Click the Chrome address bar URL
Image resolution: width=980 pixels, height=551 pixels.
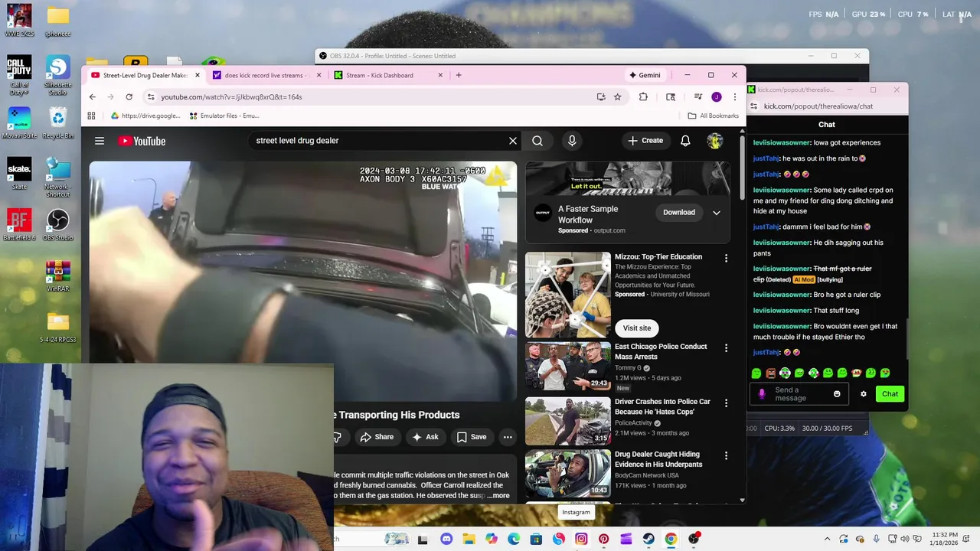click(231, 97)
